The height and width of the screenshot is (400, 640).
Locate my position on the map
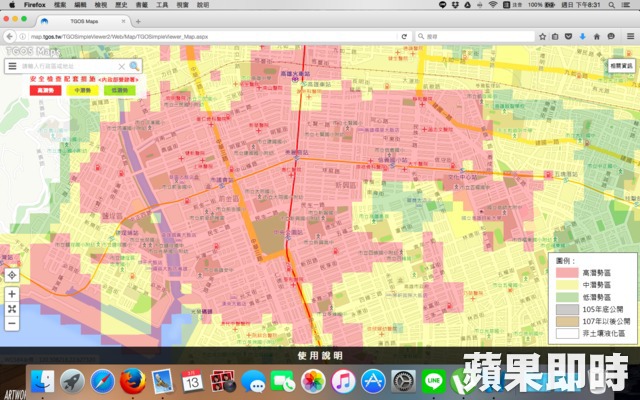(x=12, y=275)
